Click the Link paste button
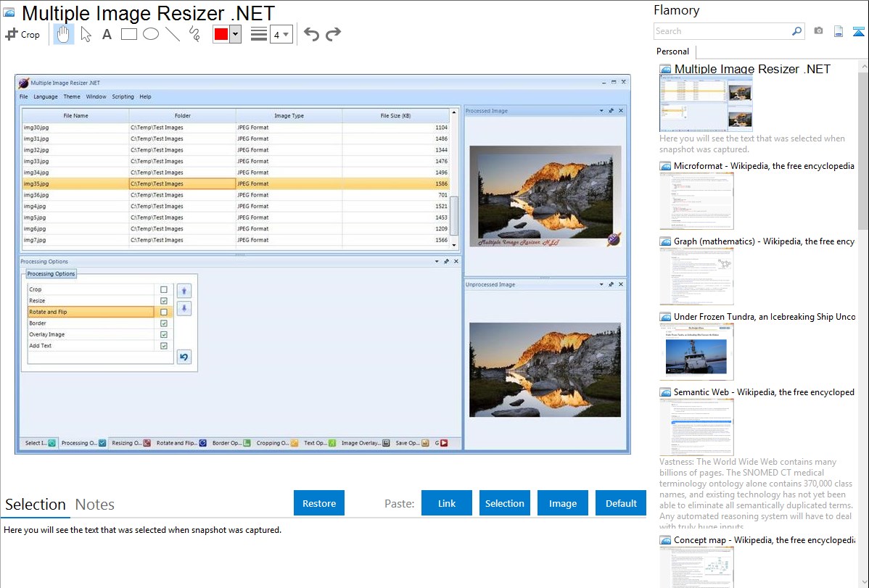Image resolution: width=869 pixels, height=588 pixels. coord(447,503)
